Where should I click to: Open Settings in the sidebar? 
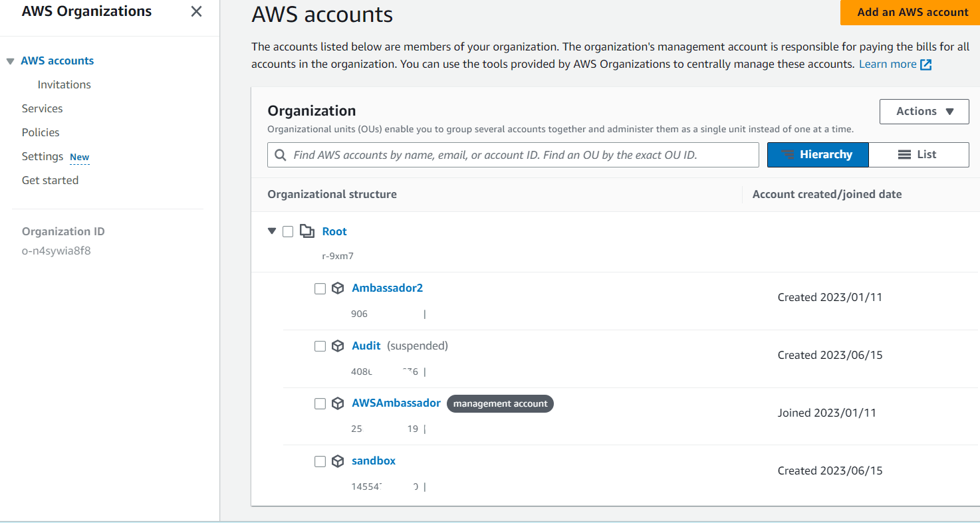(x=43, y=156)
